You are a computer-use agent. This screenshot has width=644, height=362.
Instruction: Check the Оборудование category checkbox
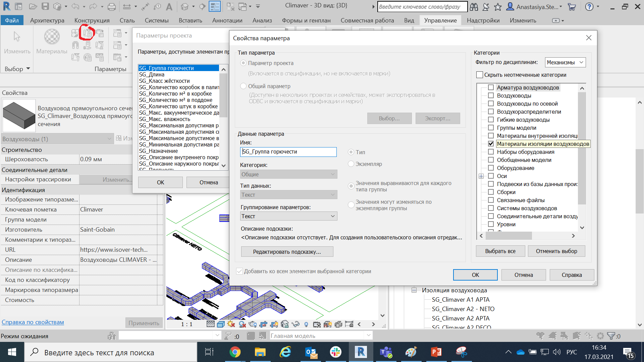point(491,168)
